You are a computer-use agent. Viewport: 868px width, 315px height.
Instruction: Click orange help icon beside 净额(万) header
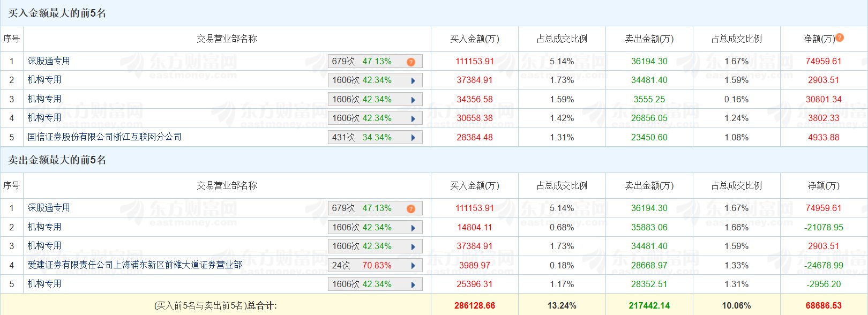click(x=840, y=37)
